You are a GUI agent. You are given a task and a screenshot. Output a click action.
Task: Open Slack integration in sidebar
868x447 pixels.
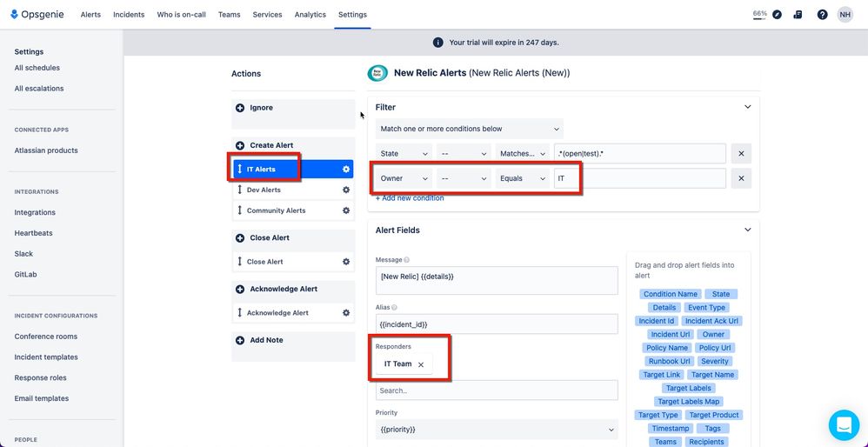(x=23, y=254)
